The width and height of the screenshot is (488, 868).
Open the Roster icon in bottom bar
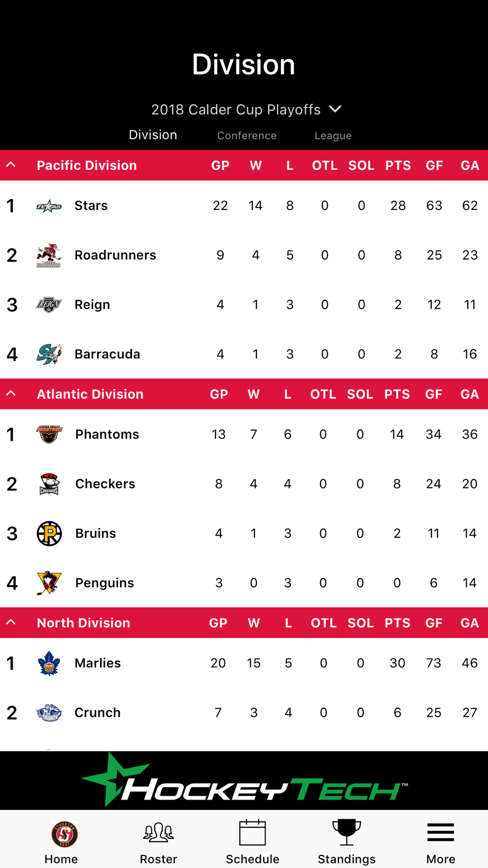tap(158, 833)
